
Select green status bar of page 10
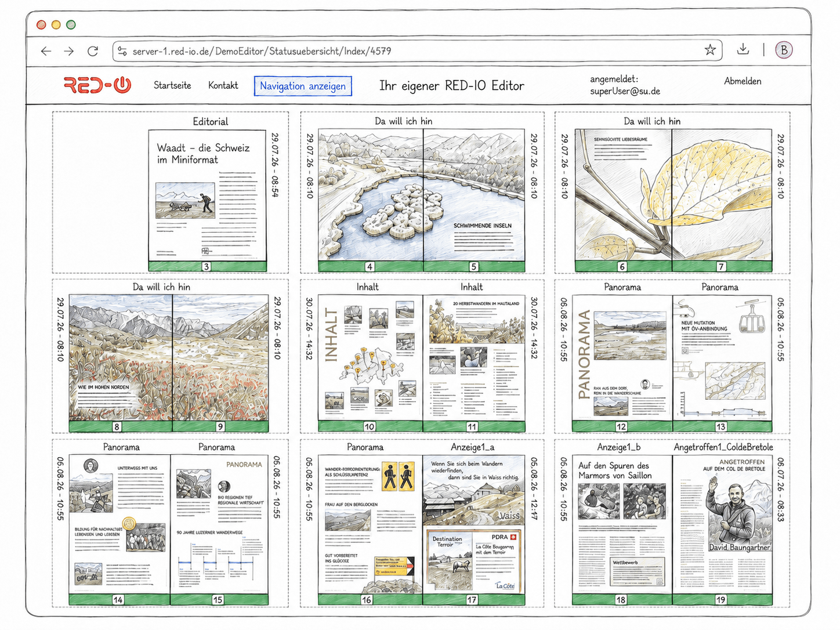pos(370,426)
